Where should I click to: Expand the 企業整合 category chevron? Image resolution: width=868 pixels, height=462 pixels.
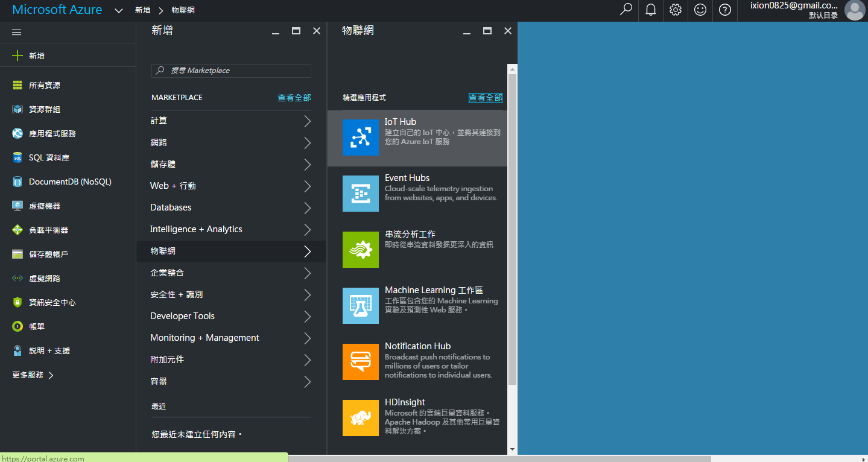[x=308, y=273]
